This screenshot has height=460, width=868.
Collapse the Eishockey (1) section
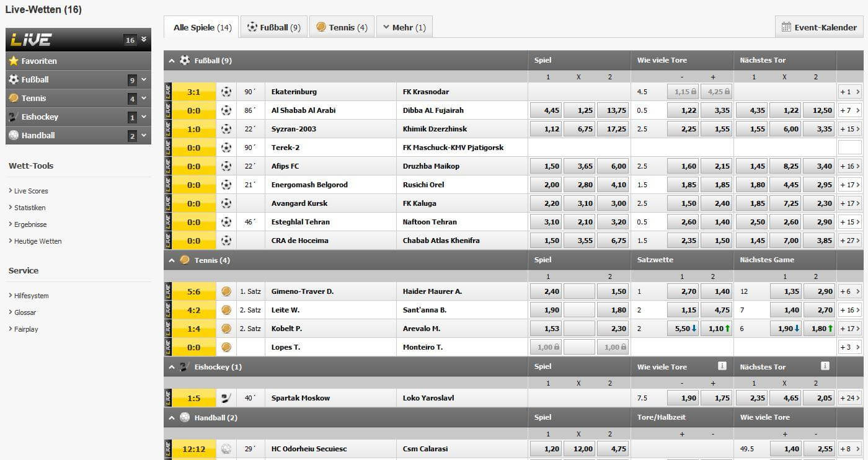172,367
